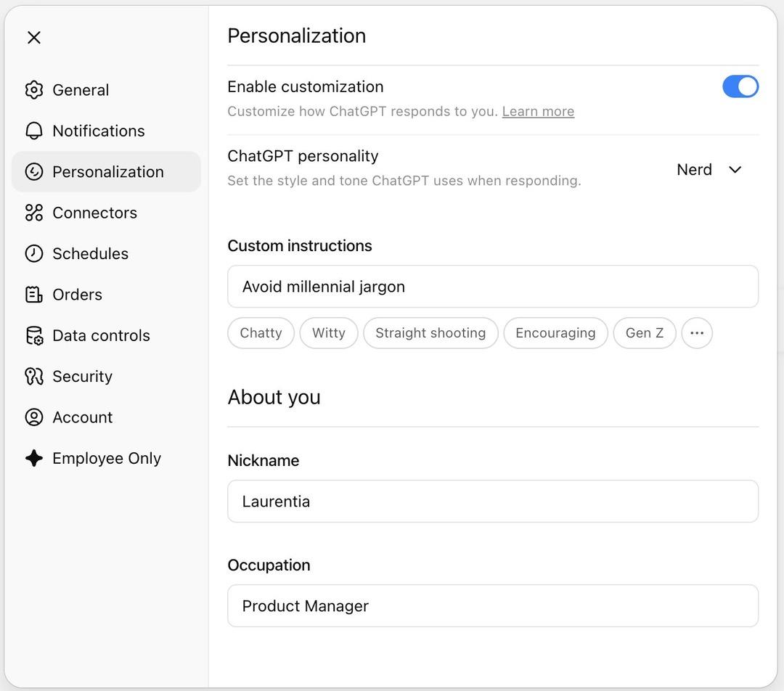Disable the Enable customization toggle
The width and height of the screenshot is (784, 691).
740,86
